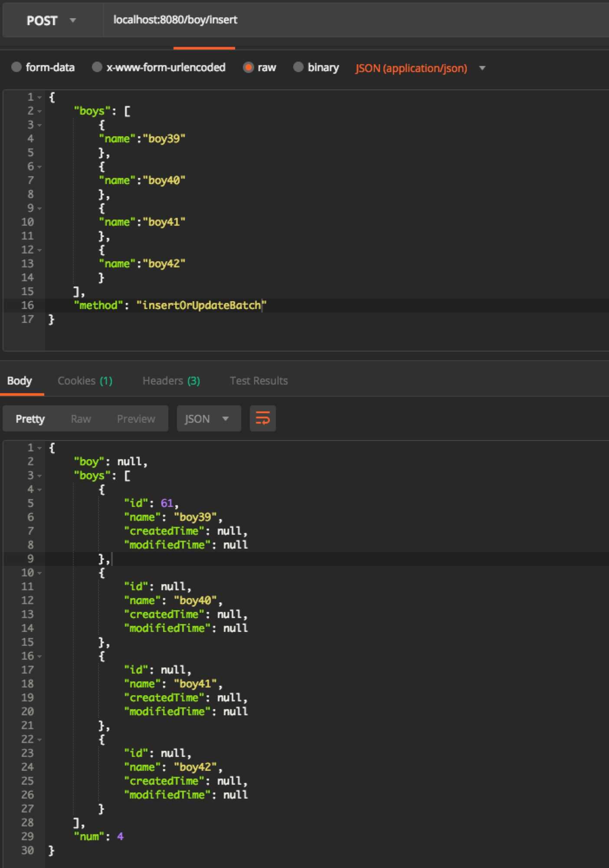Image resolution: width=609 pixels, height=868 pixels.
Task: Collapse response root object at line 1
Action: click(39, 448)
